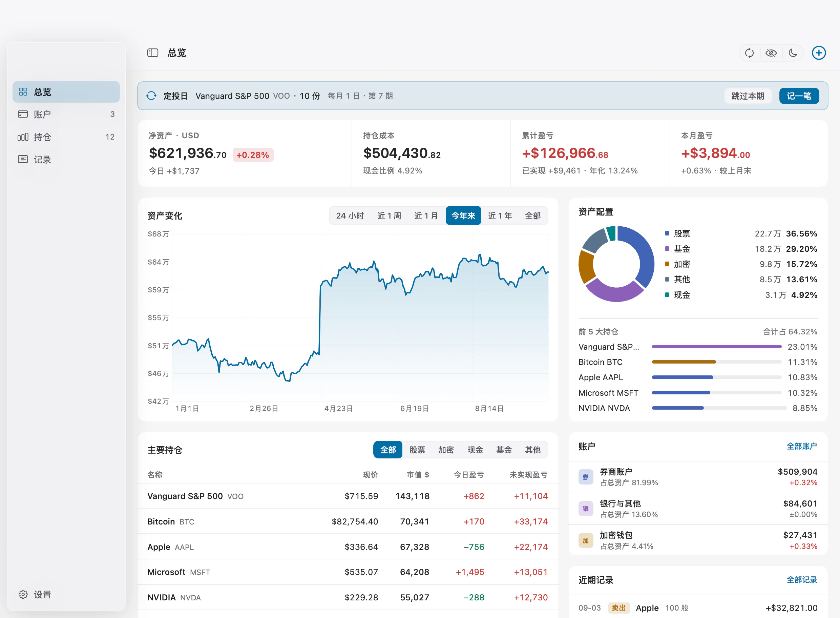Screen dimensions: 840x618
Task: Filter holdings by 其他 tab
Action: click(532, 450)
